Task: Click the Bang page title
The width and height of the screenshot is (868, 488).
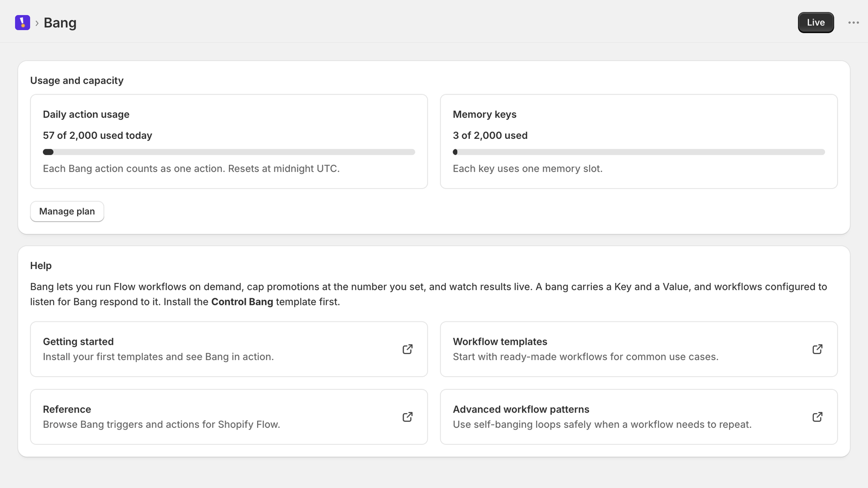Action: pos(60,23)
